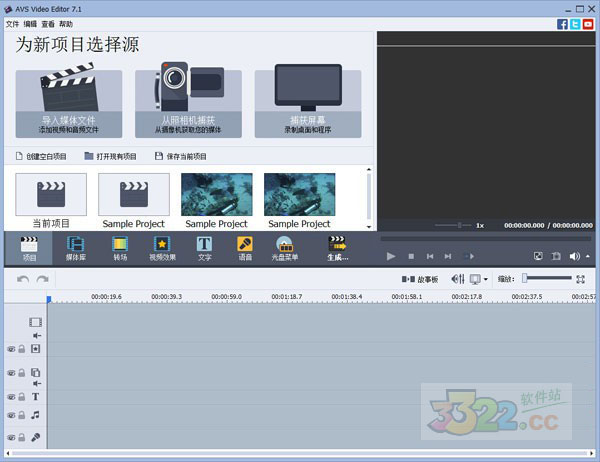Toggle visibility eye of the text track
Viewport: 600px width, 462px height.
(x=11, y=396)
